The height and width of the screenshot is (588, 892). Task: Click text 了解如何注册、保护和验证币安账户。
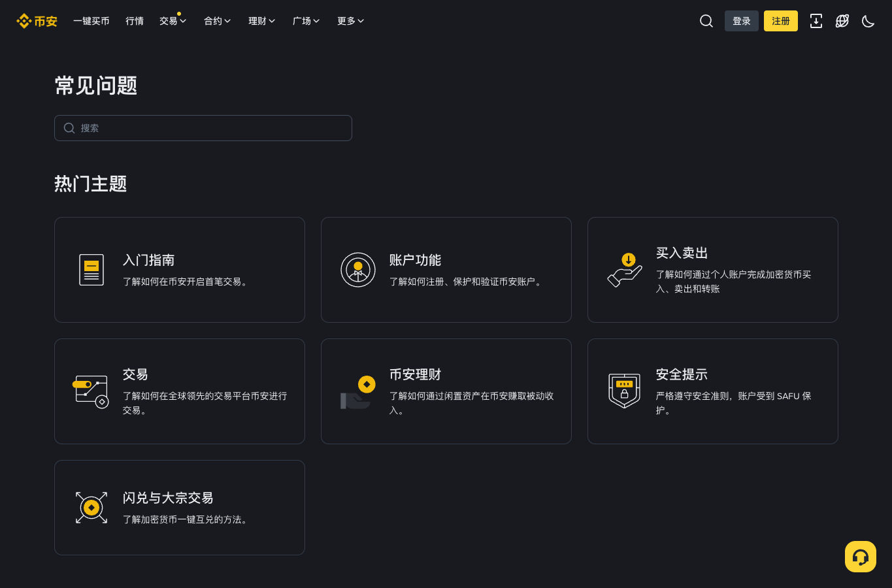467,282
